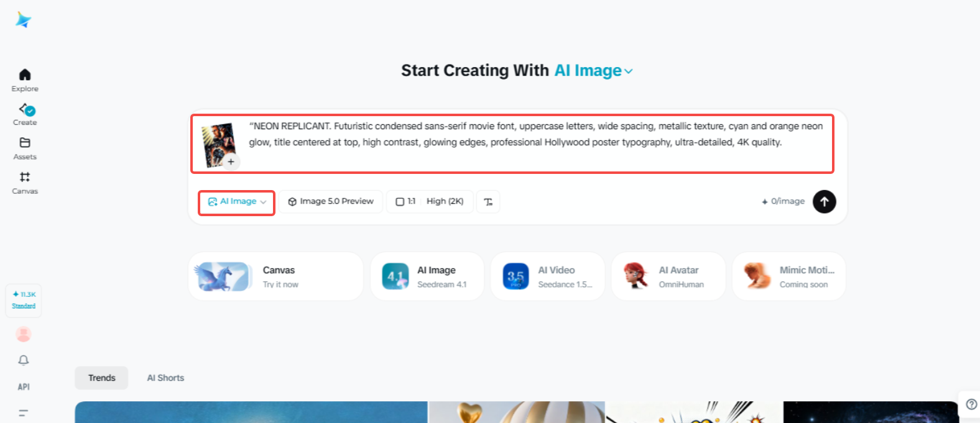Open the AI Avatar OmniHuman card
This screenshot has height=423, width=980.
click(668, 276)
